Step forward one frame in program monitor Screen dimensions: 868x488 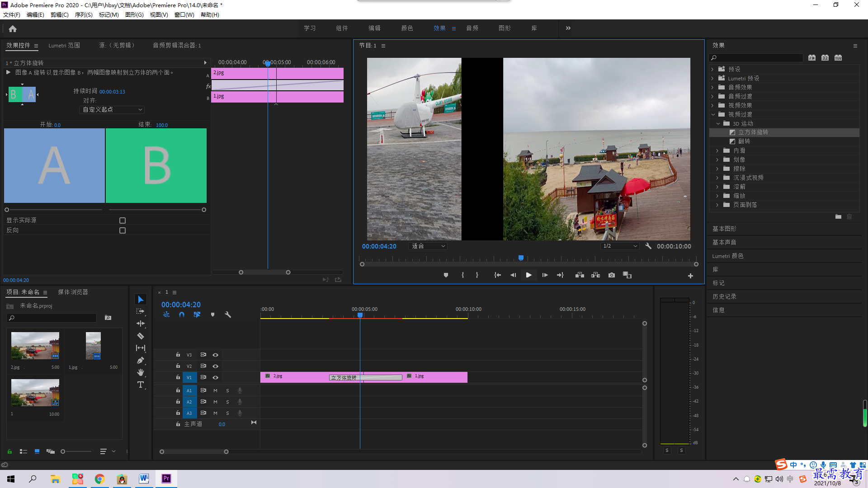coord(545,275)
